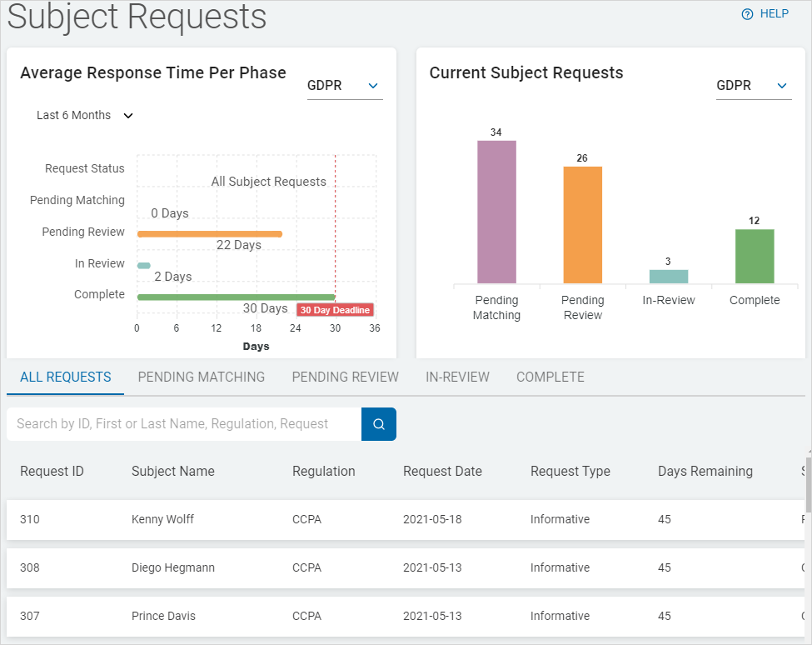Select the teal In-Review bar in chart

tap(669, 277)
